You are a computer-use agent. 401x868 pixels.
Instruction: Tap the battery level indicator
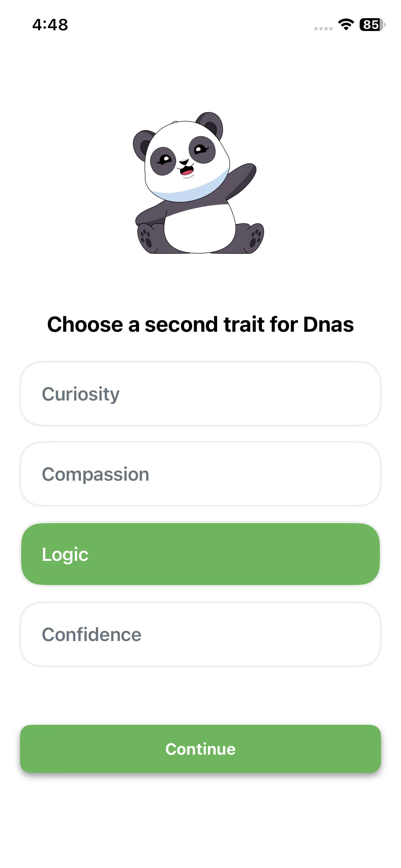[372, 25]
